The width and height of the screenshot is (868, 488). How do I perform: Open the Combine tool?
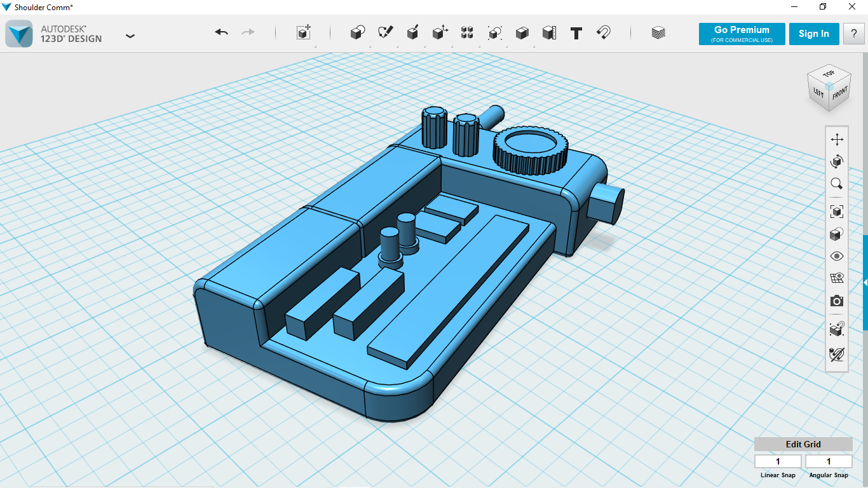pyautogui.click(x=522, y=33)
